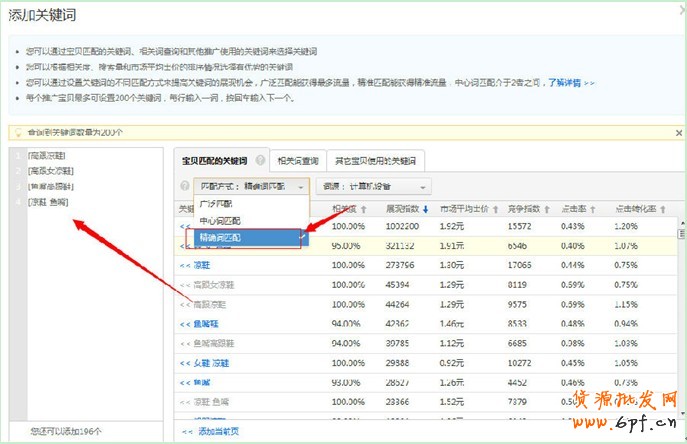
Task: Switch to 相关词查询 tab
Action: click(x=297, y=160)
